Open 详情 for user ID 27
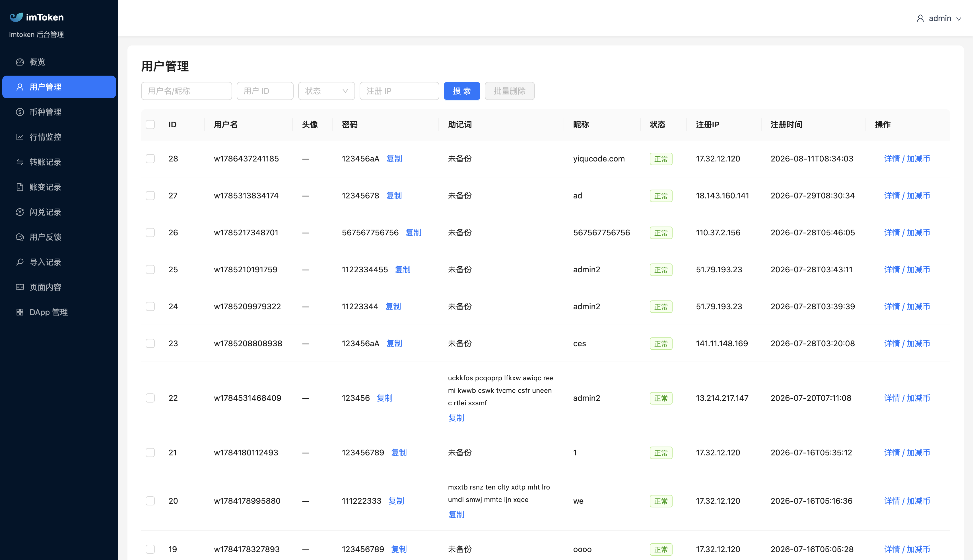Viewport: 973px width, 560px height. (x=892, y=196)
